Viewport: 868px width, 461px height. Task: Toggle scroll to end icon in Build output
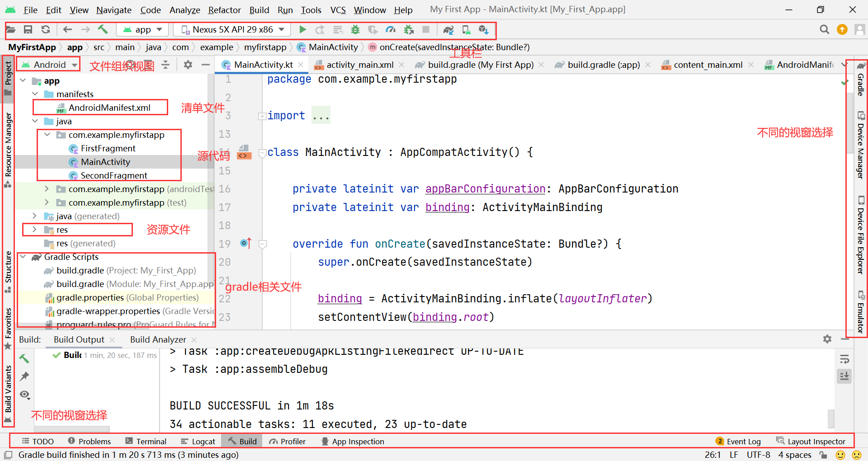pos(844,376)
